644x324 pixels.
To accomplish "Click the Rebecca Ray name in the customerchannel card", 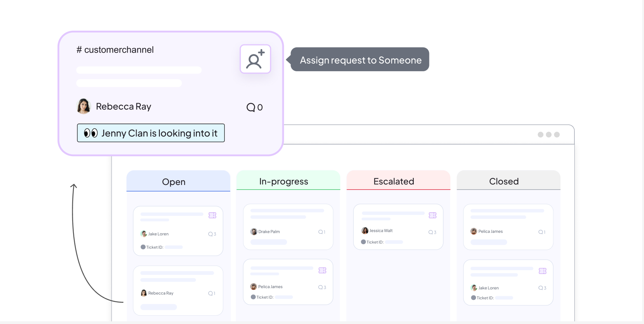I will pos(124,106).
